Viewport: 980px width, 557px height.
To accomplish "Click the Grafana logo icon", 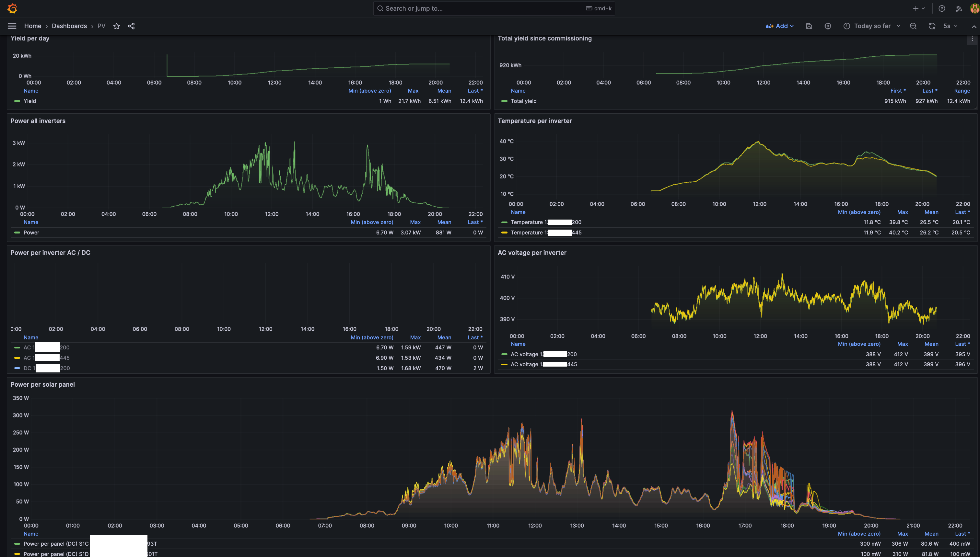I will [12, 8].
